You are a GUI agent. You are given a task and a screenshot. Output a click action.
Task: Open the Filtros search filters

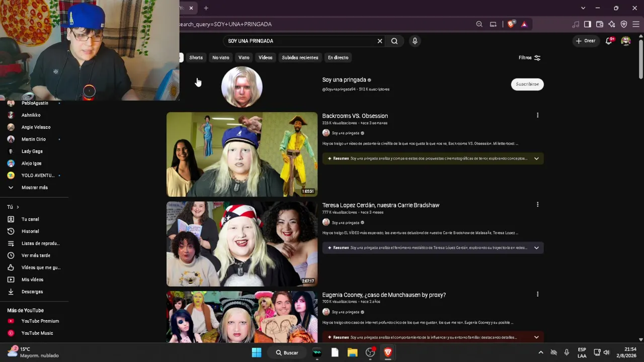click(529, 58)
